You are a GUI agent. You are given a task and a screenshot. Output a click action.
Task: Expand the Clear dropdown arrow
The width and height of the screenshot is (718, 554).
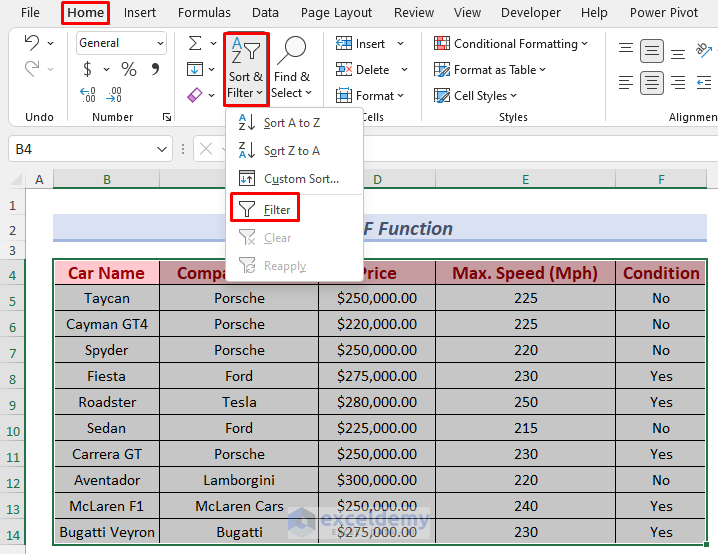coord(212,95)
